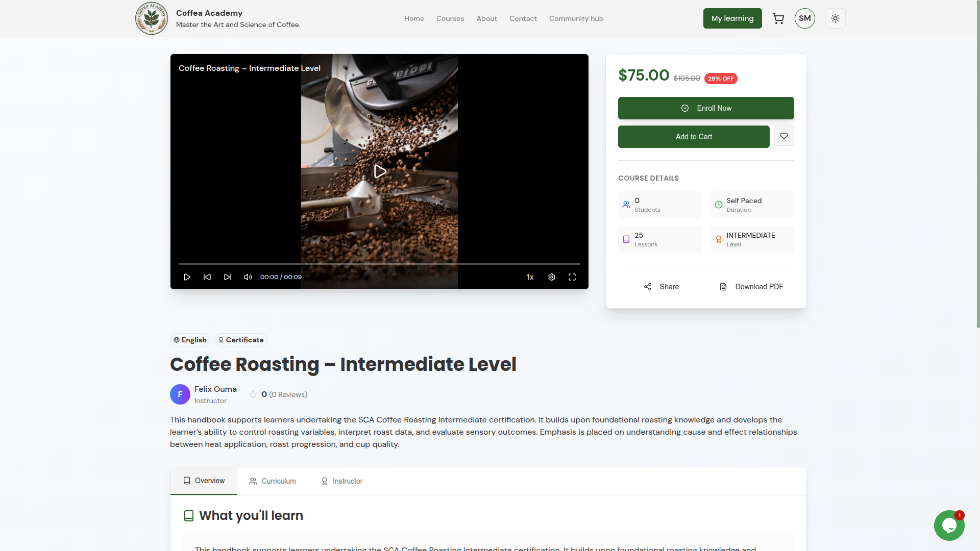The image size is (980, 551).
Task: Skip to previous video track
Action: coord(207,277)
